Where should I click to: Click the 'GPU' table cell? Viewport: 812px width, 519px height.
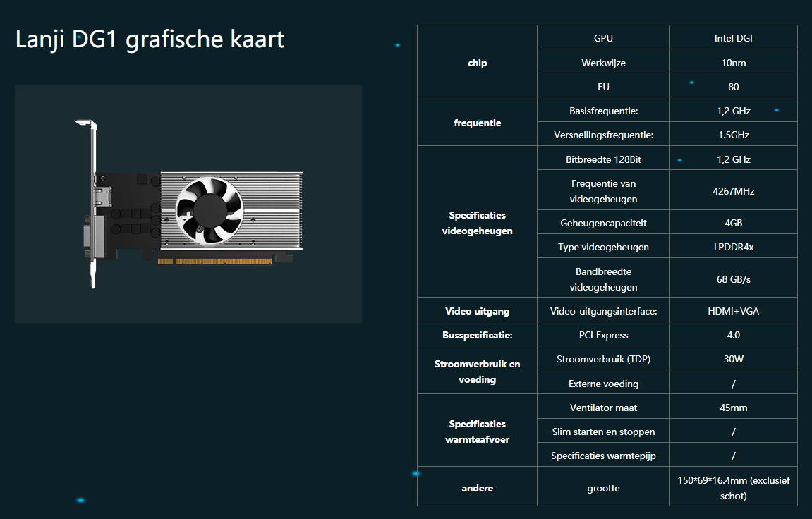coord(603,37)
